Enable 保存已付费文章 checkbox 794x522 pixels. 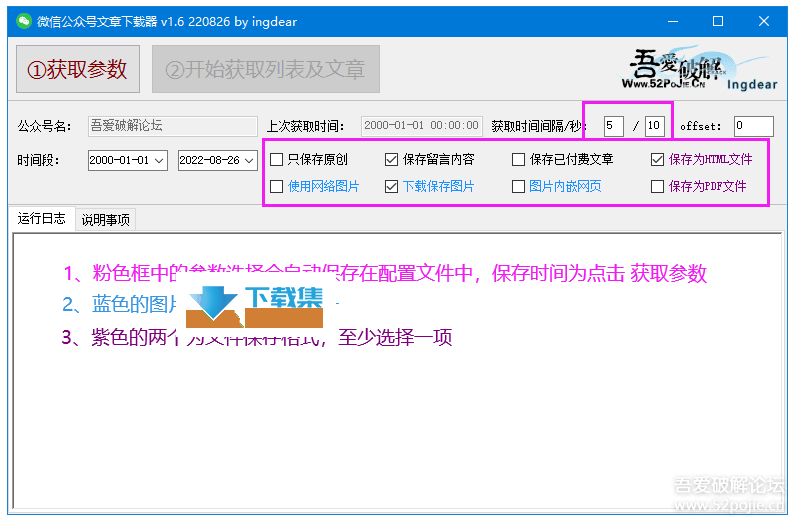(519, 160)
